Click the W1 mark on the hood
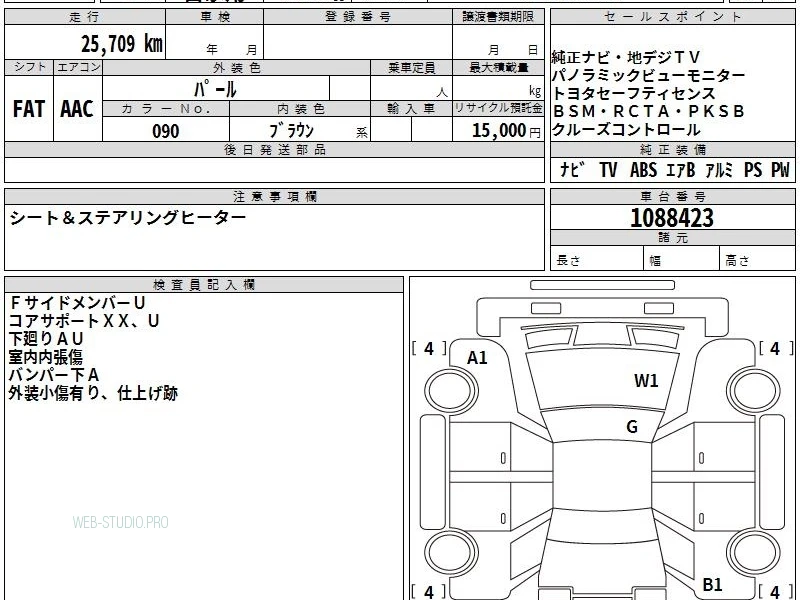Viewport: 800px width, 600px height. click(646, 381)
